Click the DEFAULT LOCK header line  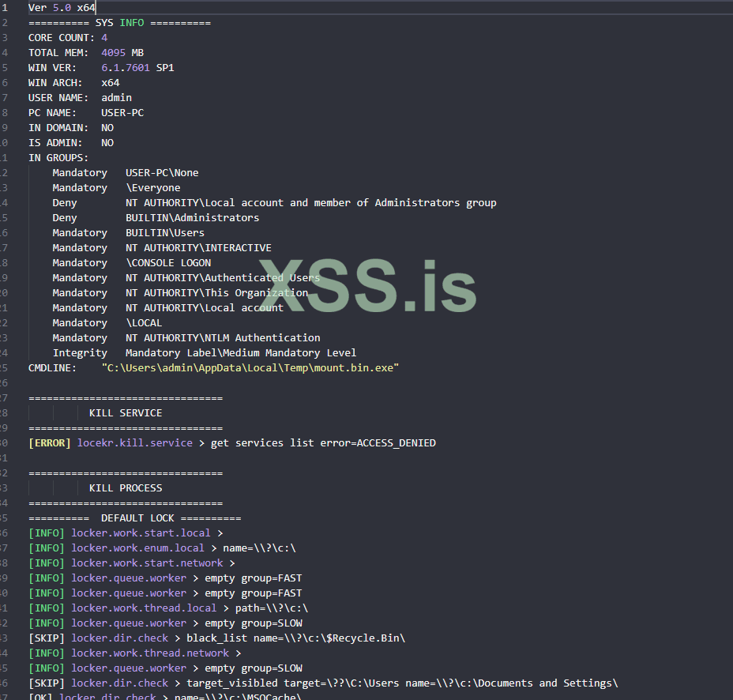tap(134, 518)
